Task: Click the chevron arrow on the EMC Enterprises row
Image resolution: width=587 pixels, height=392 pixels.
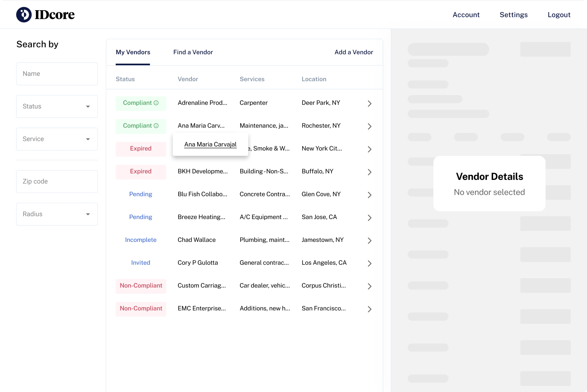Action: pyautogui.click(x=370, y=309)
